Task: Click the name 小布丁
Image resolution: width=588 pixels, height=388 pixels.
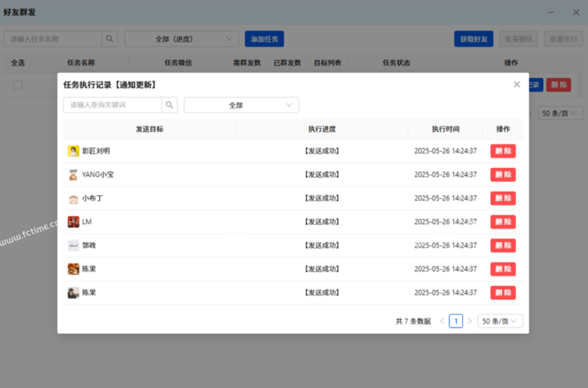Action: (92, 198)
